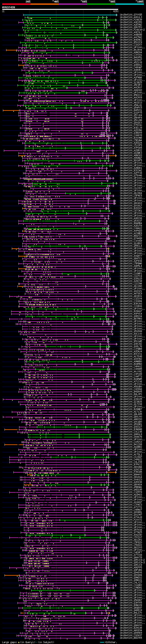Select hit label UniRef100_B4MVV1
Image resolution: width=146 pixels, height=644 pixels.
pos(131,110)
